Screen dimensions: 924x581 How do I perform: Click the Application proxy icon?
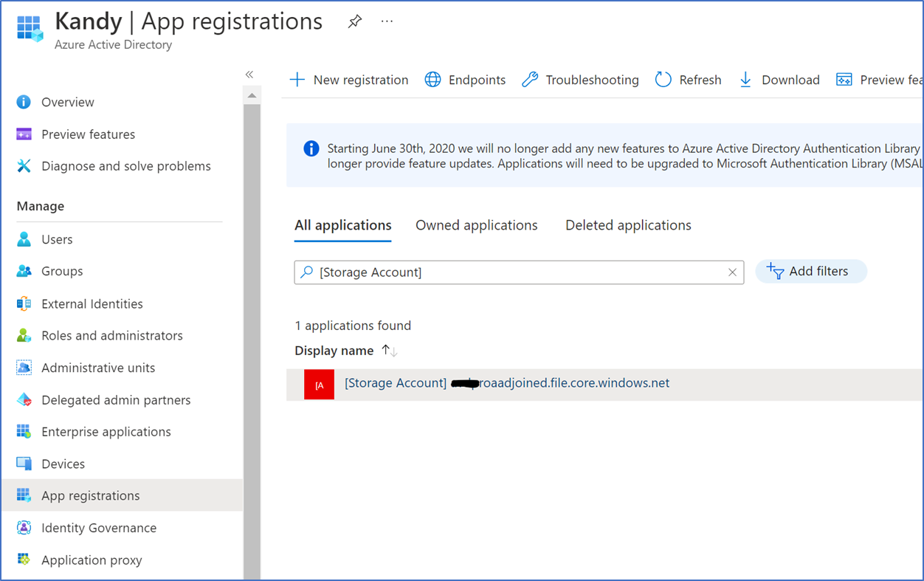point(24,560)
